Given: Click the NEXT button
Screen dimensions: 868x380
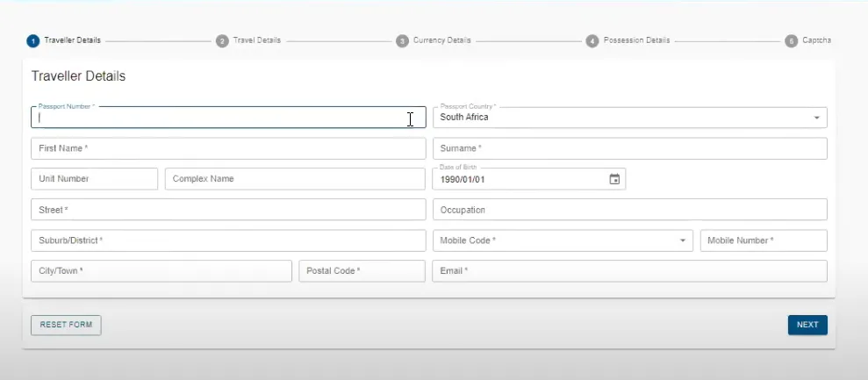Looking at the screenshot, I should (x=807, y=326).
